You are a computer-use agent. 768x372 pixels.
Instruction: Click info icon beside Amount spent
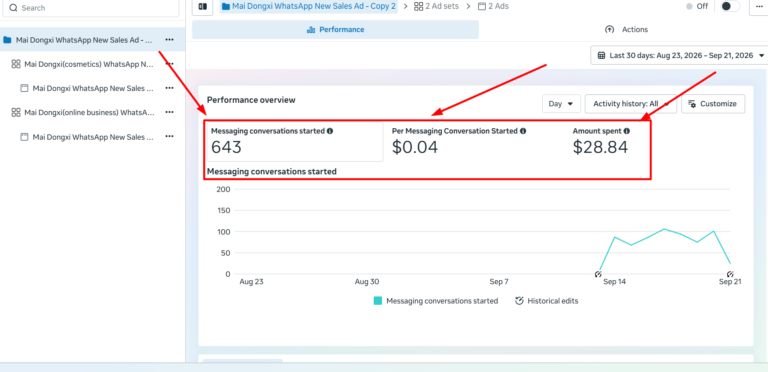(x=627, y=131)
